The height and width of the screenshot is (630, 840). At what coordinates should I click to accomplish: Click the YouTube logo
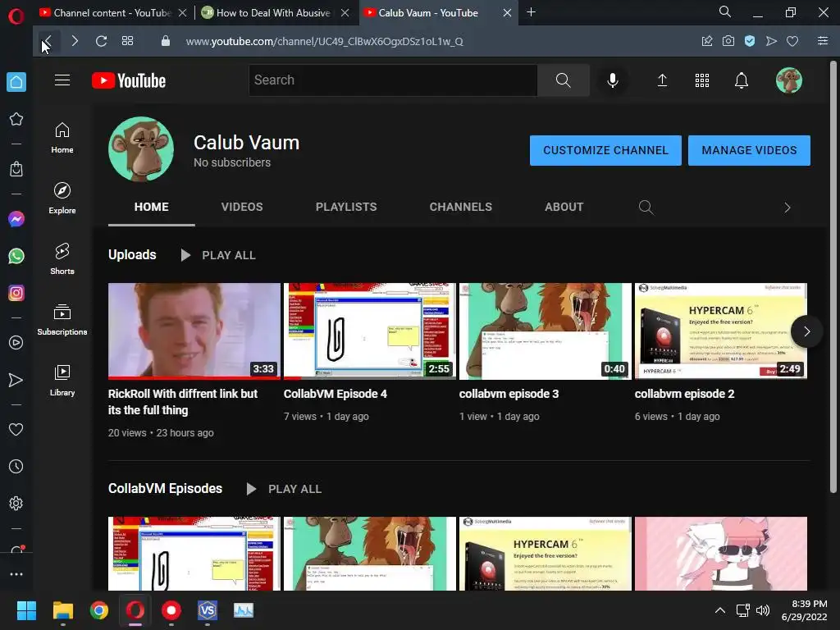tap(129, 80)
